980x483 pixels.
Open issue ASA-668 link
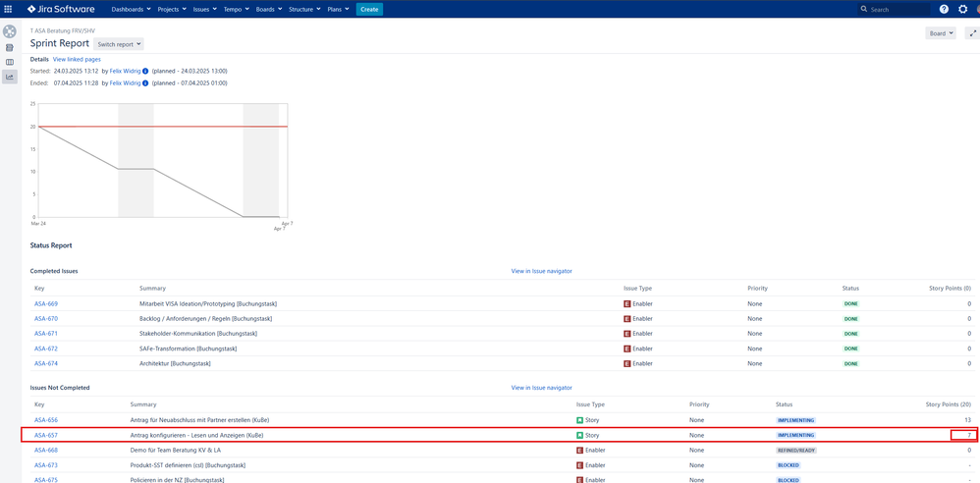pos(46,450)
